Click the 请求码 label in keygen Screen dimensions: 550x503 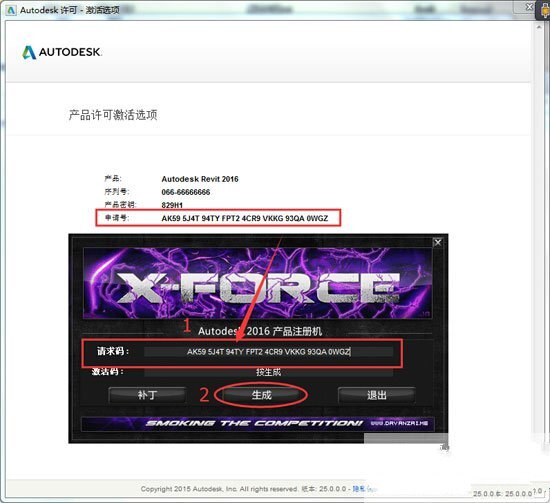(113, 351)
